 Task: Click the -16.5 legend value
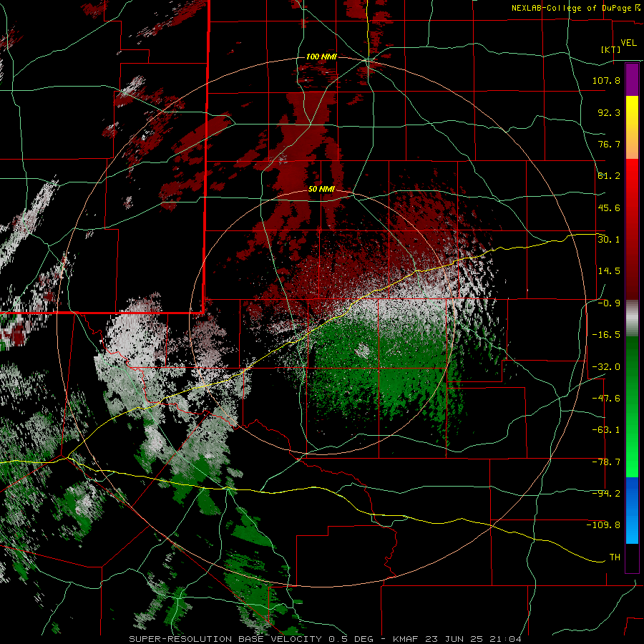(606, 334)
